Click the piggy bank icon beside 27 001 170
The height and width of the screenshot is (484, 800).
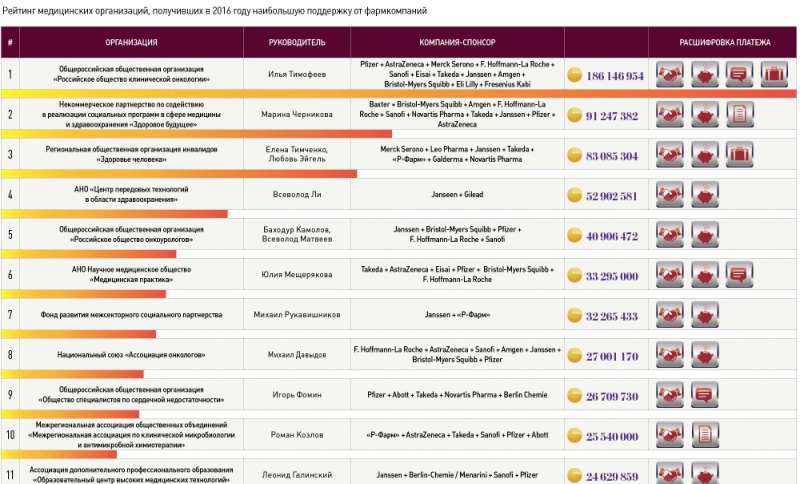coord(705,355)
